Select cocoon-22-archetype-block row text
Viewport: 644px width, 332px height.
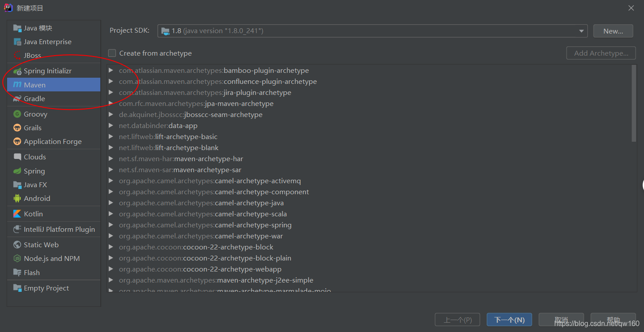196,247
